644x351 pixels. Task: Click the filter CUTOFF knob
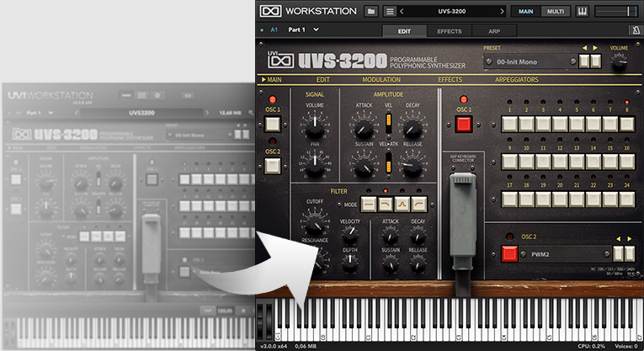pyautogui.click(x=315, y=222)
